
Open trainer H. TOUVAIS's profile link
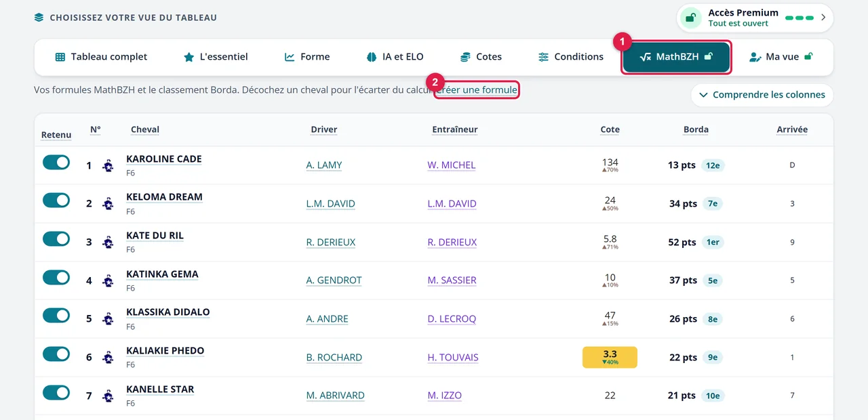(453, 358)
